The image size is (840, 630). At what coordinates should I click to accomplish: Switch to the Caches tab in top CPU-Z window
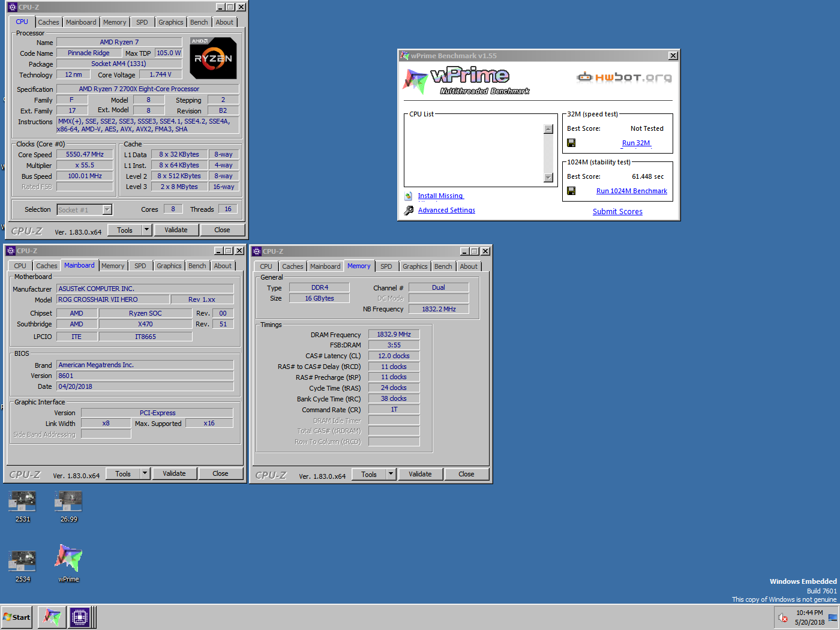pyautogui.click(x=49, y=22)
